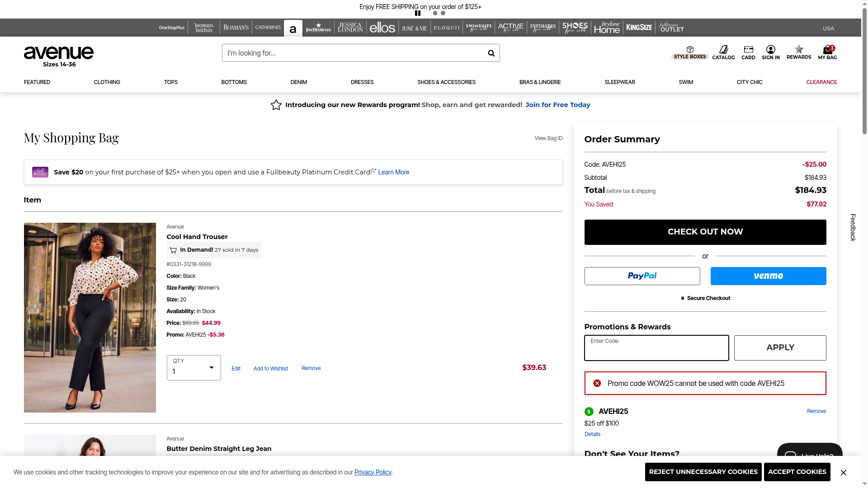Screen dimensions: 868x488
Task: Visit the Catherines brand logo
Action: [x=268, y=28]
